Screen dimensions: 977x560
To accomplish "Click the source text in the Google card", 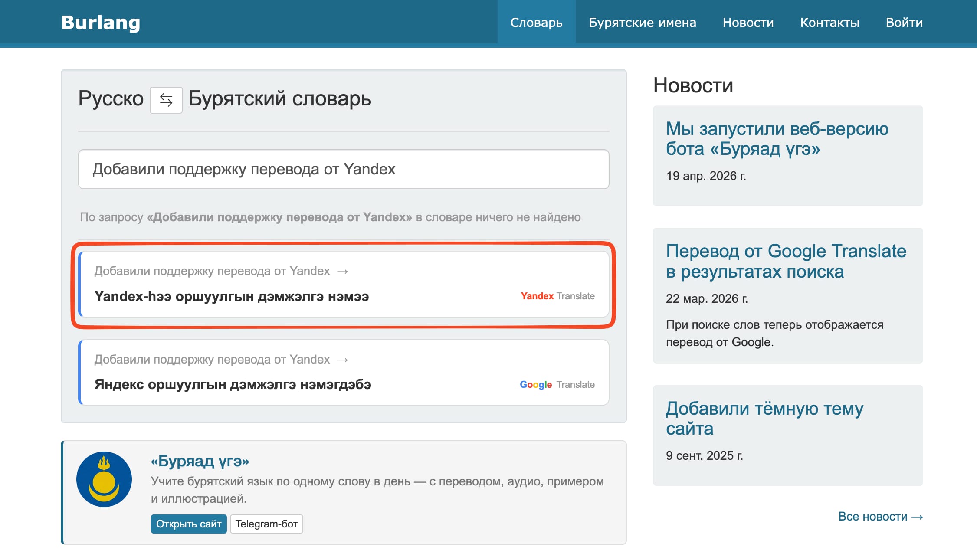I will coord(212,359).
